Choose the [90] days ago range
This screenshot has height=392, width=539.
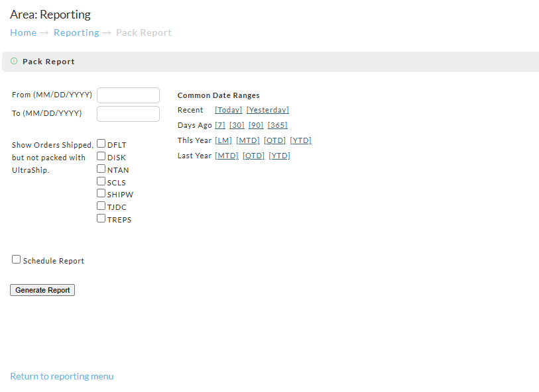tap(256, 125)
